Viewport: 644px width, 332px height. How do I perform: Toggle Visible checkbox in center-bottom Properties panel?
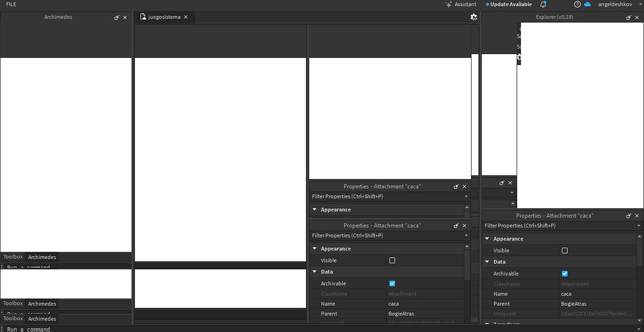[392, 260]
